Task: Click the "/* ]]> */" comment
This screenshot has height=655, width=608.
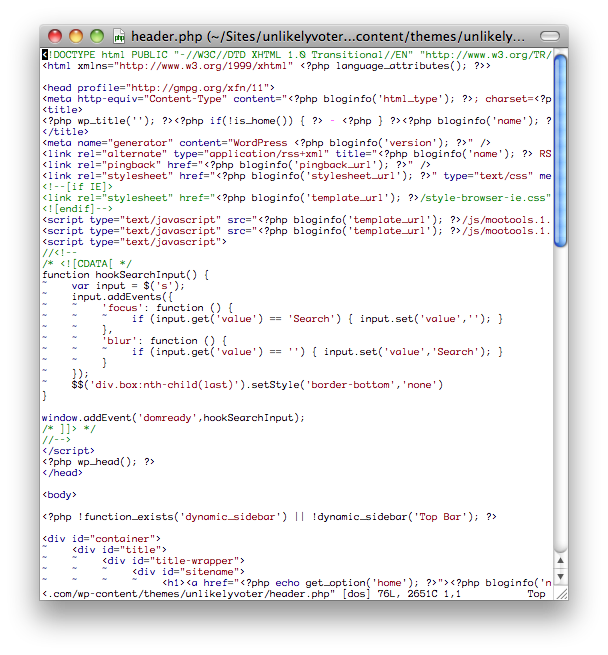Action: click(x=69, y=429)
